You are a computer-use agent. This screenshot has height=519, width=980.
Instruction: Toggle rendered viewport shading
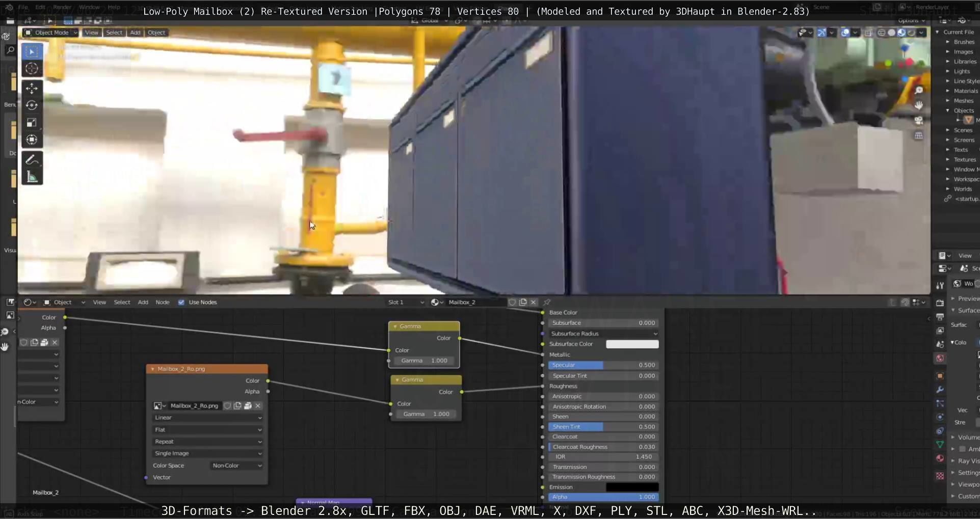(911, 33)
